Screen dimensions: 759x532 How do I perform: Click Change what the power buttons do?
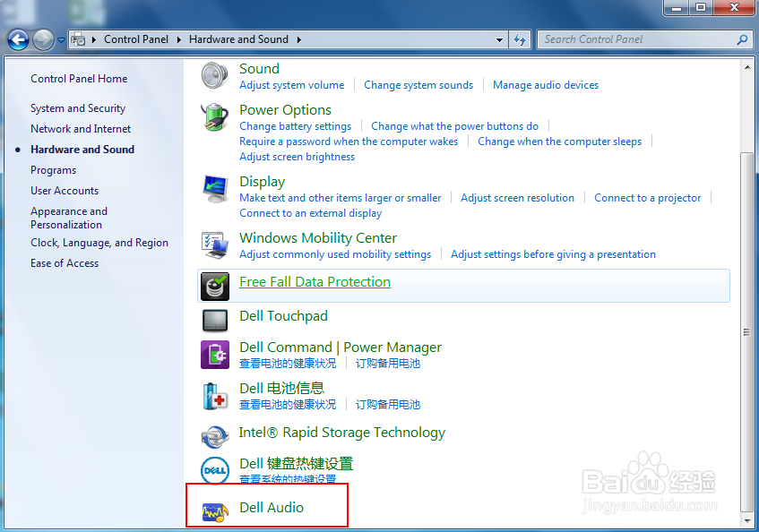pos(454,126)
